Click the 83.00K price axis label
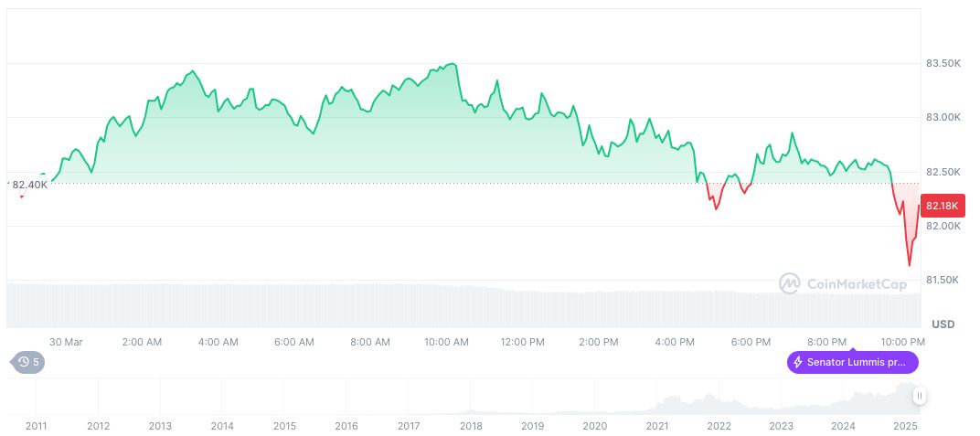The height and width of the screenshot is (436, 980). (943, 118)
